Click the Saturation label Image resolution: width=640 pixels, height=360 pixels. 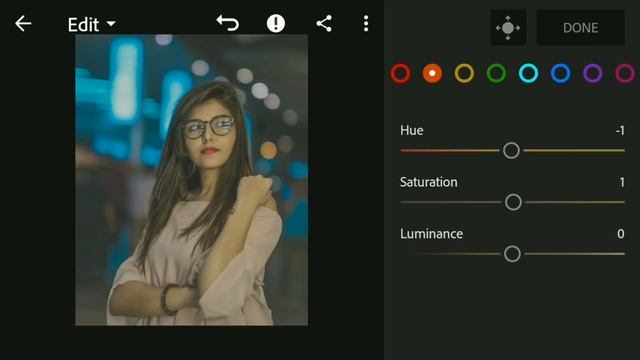(x=429, y=182)
